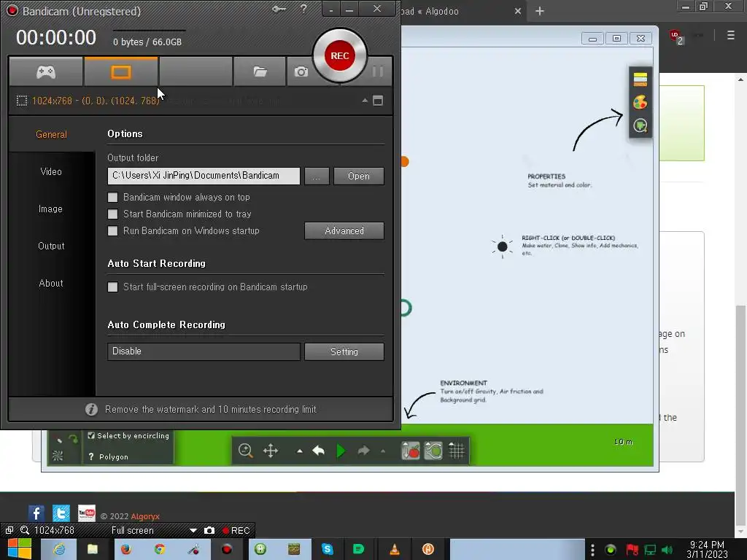Click the Algodoo color palette icon
The height and width of the screenshot is (560, 747).
640,102
